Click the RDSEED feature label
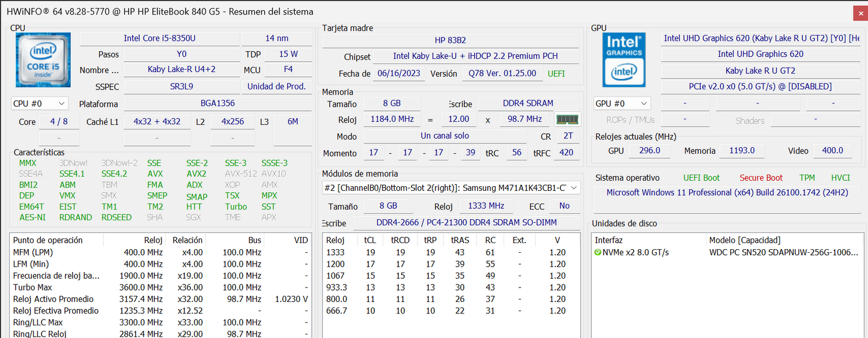Viewport: 868px width, 338px height. pyautogui.click(x=117, y=217)
